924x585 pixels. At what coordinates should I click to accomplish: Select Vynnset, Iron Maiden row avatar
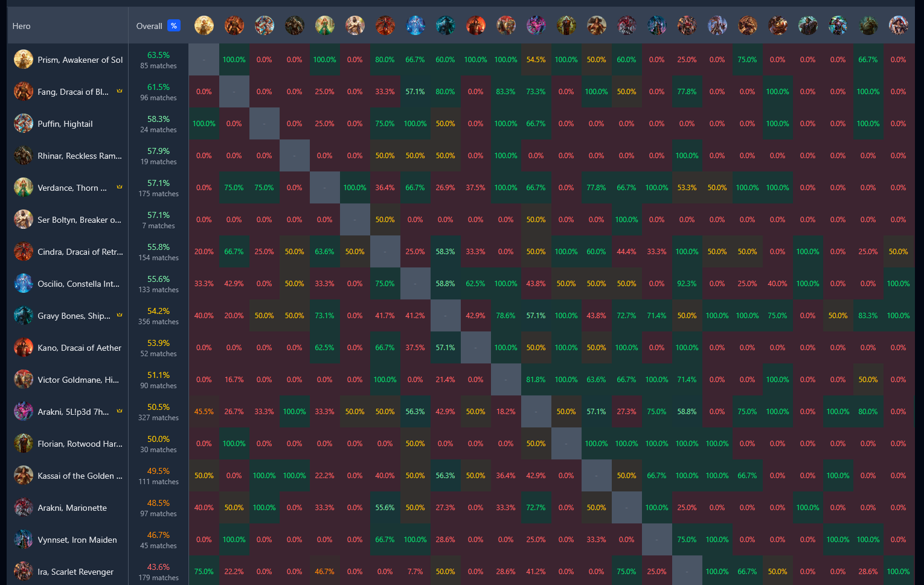click(24, 539)
